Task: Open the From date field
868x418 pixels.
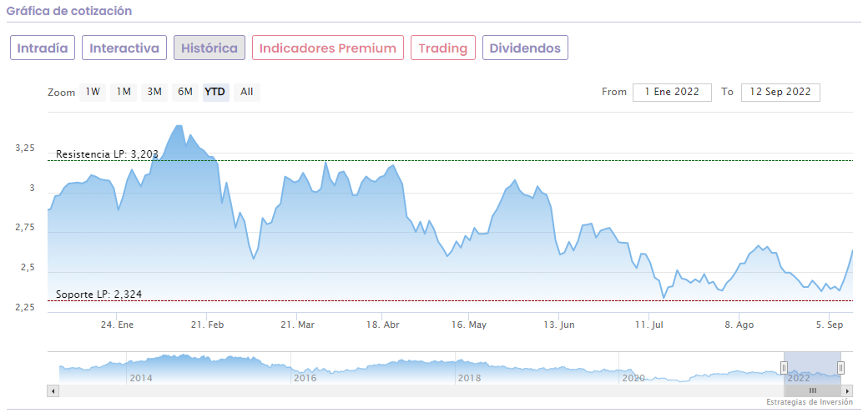Action: [672, 92]
